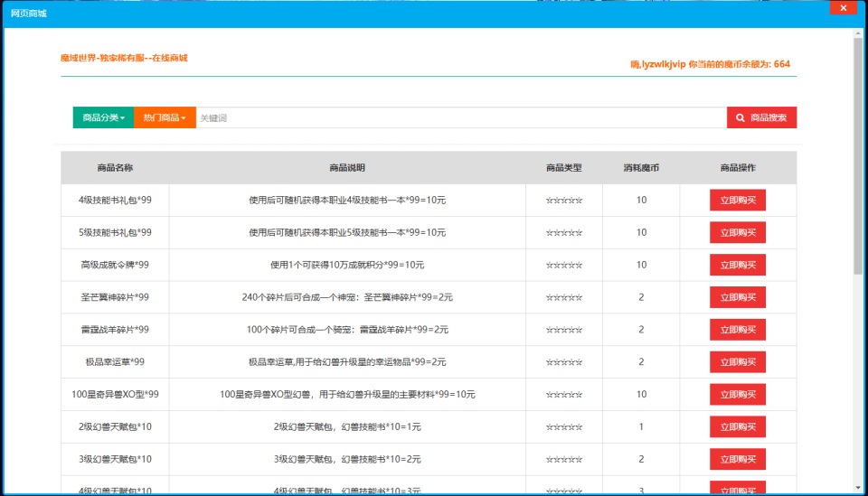The image size is (868, 496).
Task: Buy 圣芒翼神碎片*99 now
Action: (737, 297)
